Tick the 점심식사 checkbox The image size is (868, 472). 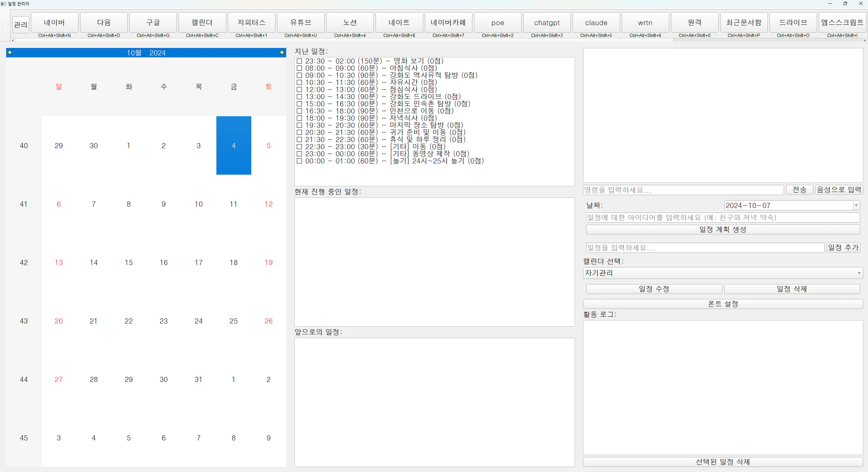299,90
